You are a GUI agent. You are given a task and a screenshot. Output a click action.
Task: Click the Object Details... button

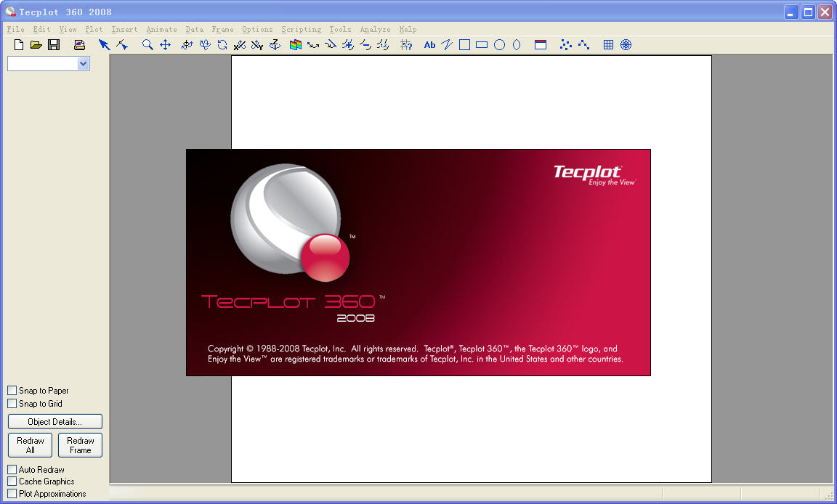pyautogui.click(x=55, y=421)
